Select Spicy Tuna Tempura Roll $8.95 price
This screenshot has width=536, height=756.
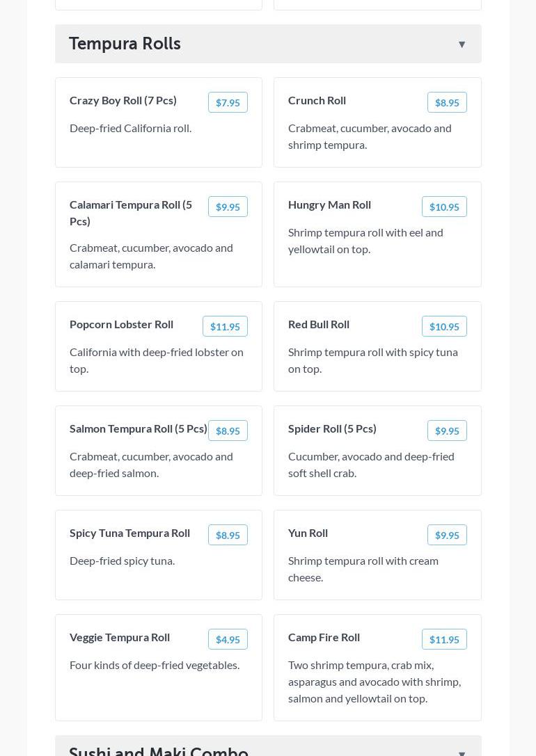tap(228, 535)
